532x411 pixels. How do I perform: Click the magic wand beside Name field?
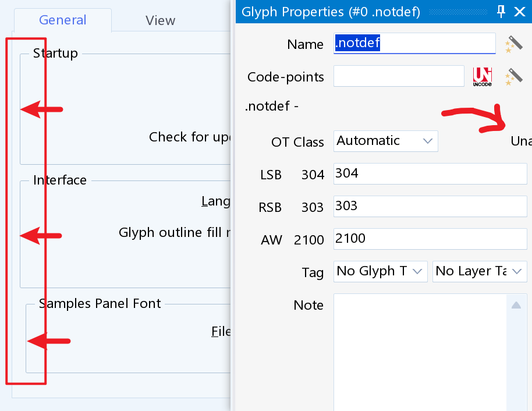514,44
